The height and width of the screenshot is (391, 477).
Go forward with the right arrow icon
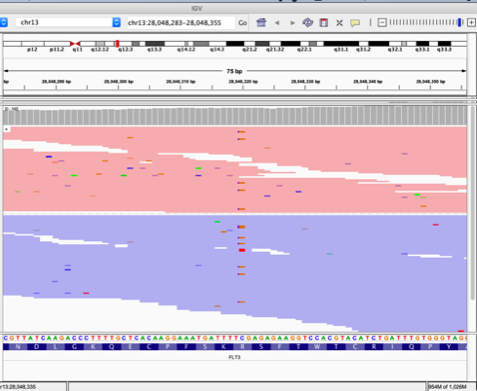292,23
